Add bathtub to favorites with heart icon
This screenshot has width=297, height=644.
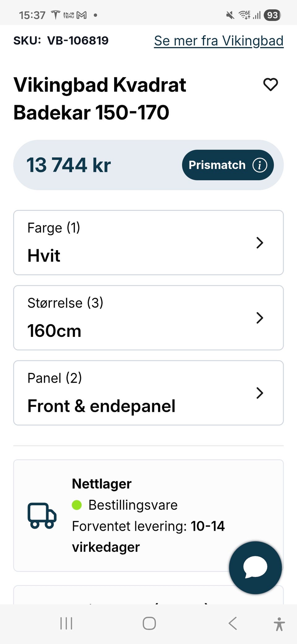tap(270, 85)
